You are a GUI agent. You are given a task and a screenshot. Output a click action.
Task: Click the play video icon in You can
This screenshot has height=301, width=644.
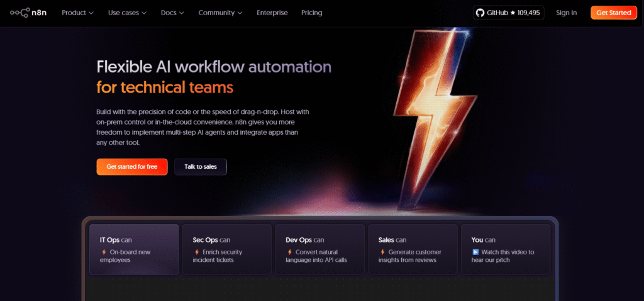coord(475,252)
